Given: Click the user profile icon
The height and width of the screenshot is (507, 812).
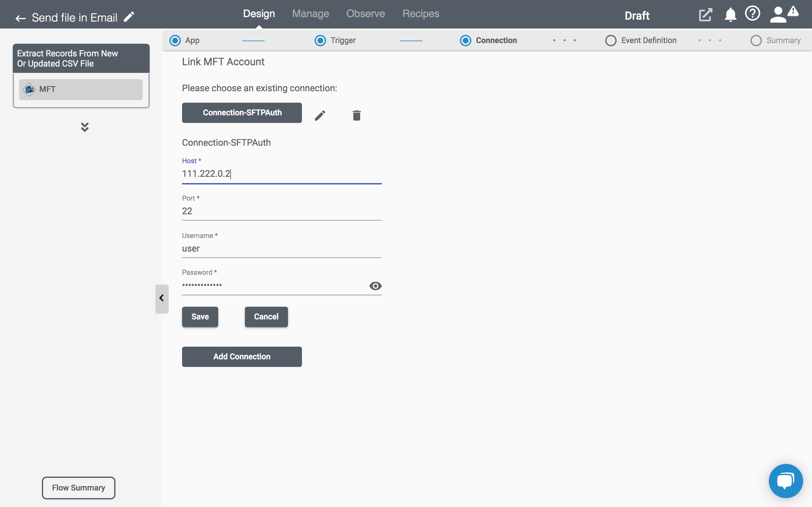Looking at the screenshot, I should point(777,13).
